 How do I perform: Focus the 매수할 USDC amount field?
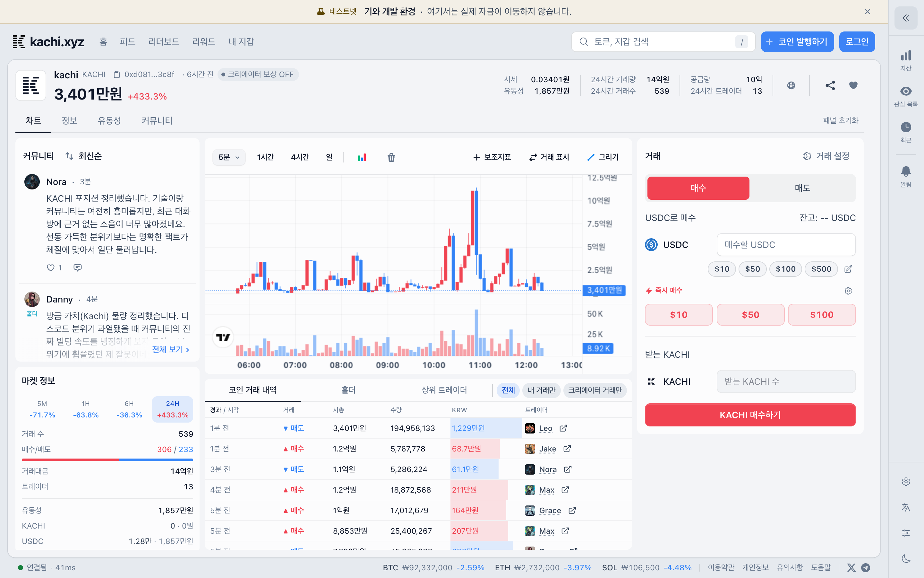pos(786,245)
